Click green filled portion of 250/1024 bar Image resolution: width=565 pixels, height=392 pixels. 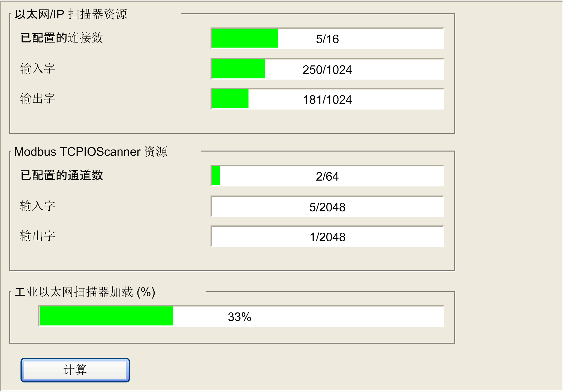click(x=238, y=69)
